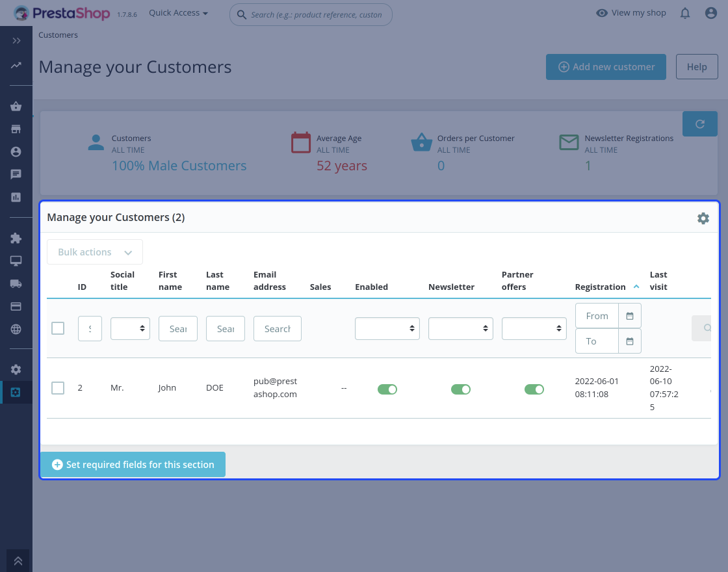This screenshot has width=728, height=572.
Task: Open the notifications bell icon
Action: [x=685, y=14]
